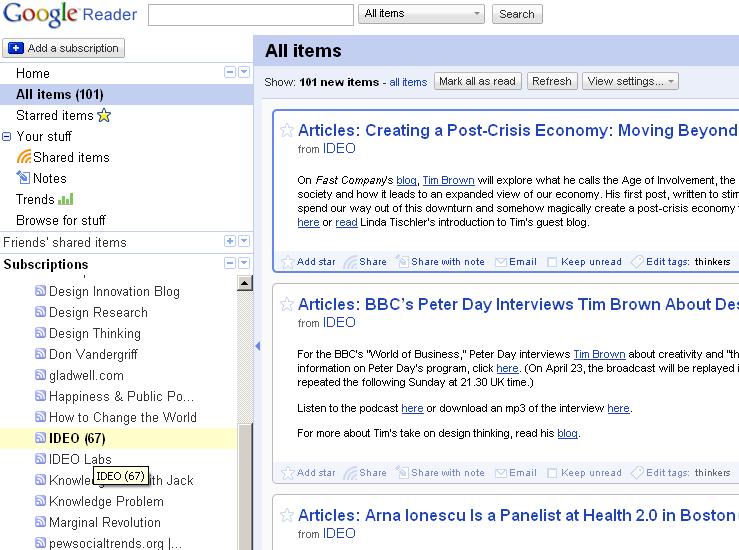Viewport: 739px width, 550px height.
Task: Click Share with note icon under BBC Peter Day article
Action: pos(402,472)
